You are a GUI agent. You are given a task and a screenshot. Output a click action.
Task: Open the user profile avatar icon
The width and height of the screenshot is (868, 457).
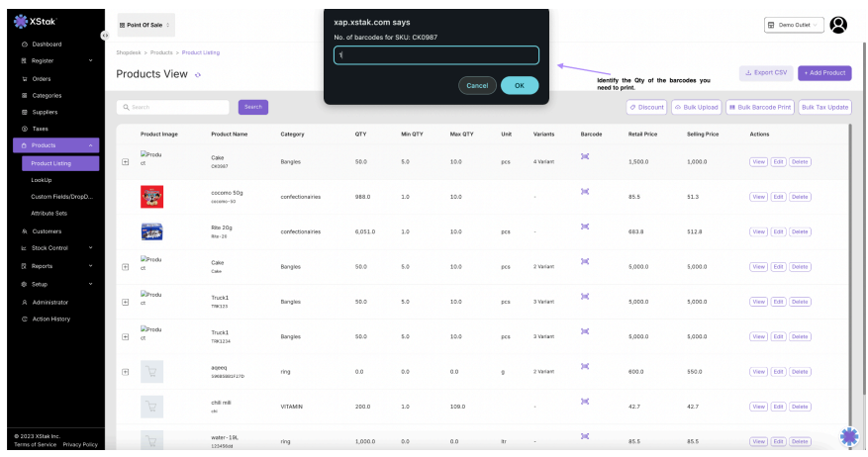coord(838,25)
